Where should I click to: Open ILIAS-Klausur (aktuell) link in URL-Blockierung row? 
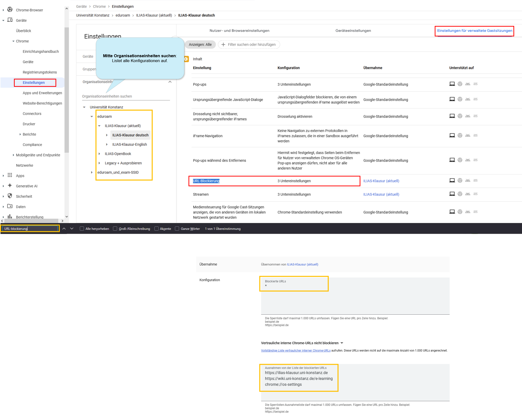(x=381, y=181)
